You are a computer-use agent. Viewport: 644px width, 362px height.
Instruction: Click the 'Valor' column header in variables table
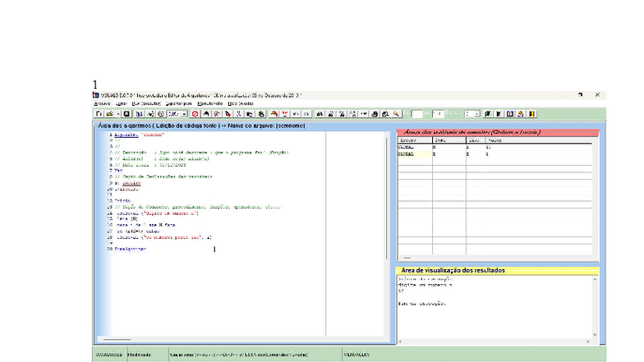coord(539,140)
